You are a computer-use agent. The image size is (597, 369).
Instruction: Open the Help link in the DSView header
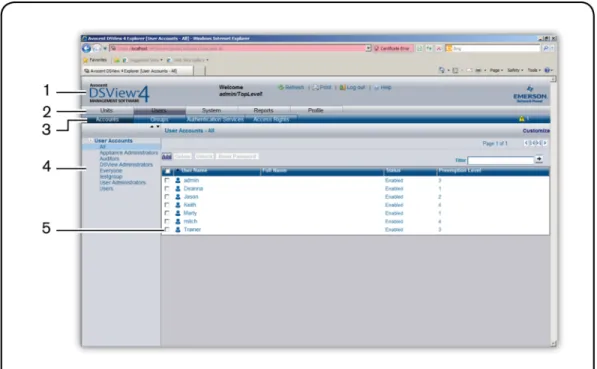[x=383, y=87]
